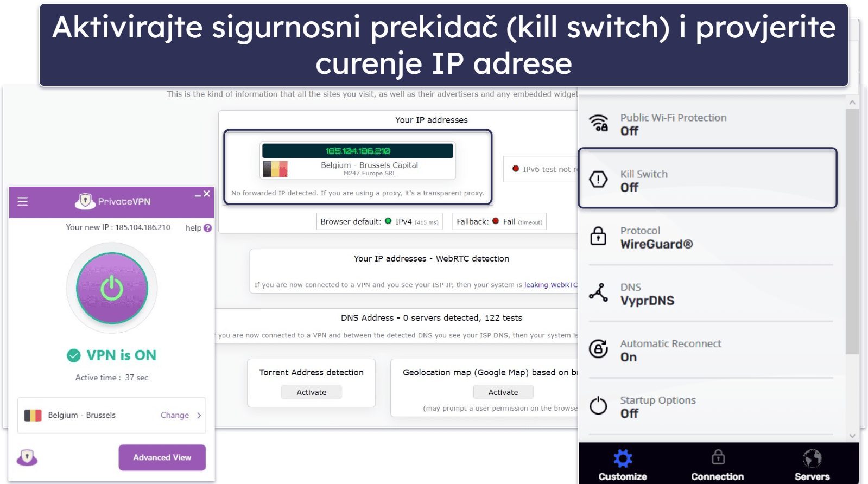Click the Public Wi-Fi Protection icon

point(599,124)
